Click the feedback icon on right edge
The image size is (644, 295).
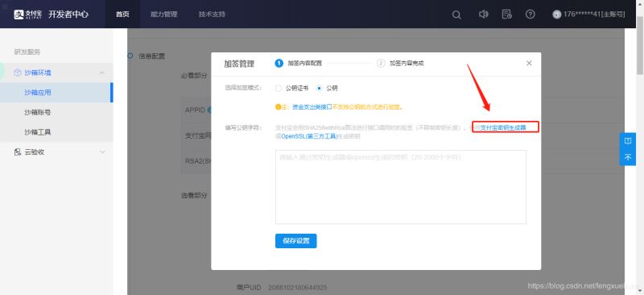tap(628, 141)
